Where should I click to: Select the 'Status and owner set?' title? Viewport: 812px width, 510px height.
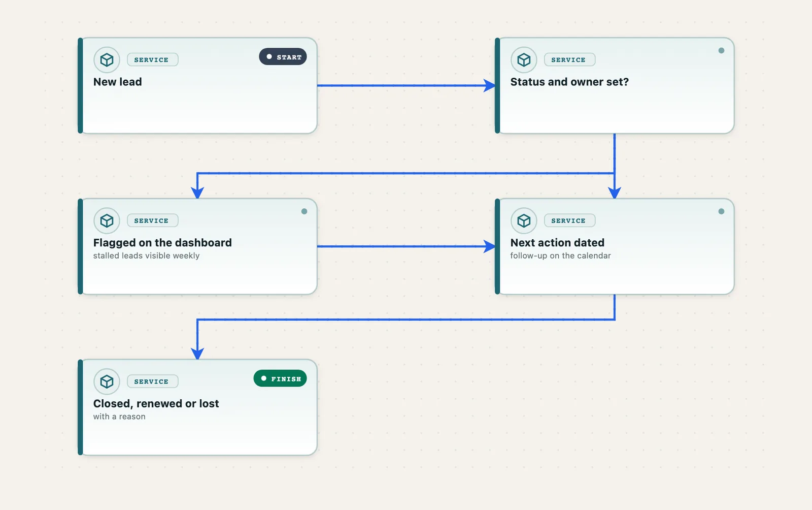[x=569, y=82]
